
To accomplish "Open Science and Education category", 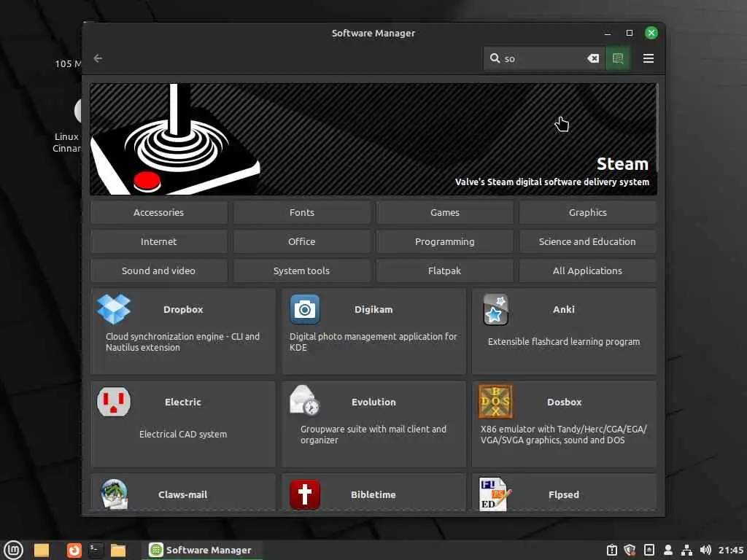I will click(x=587, y=241).
